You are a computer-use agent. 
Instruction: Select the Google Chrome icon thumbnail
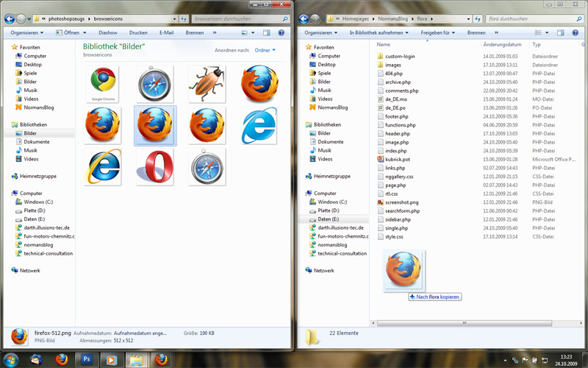point(103,84)
